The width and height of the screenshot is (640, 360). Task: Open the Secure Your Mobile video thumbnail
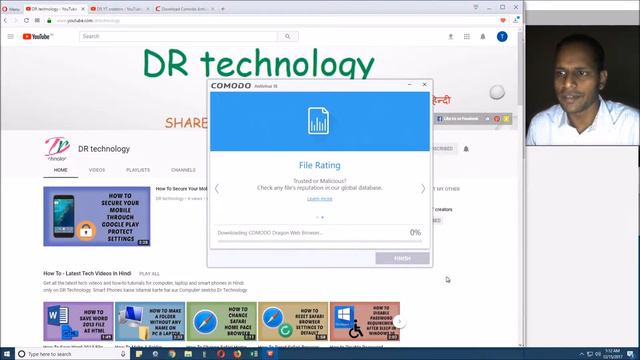tap(97, 216)
